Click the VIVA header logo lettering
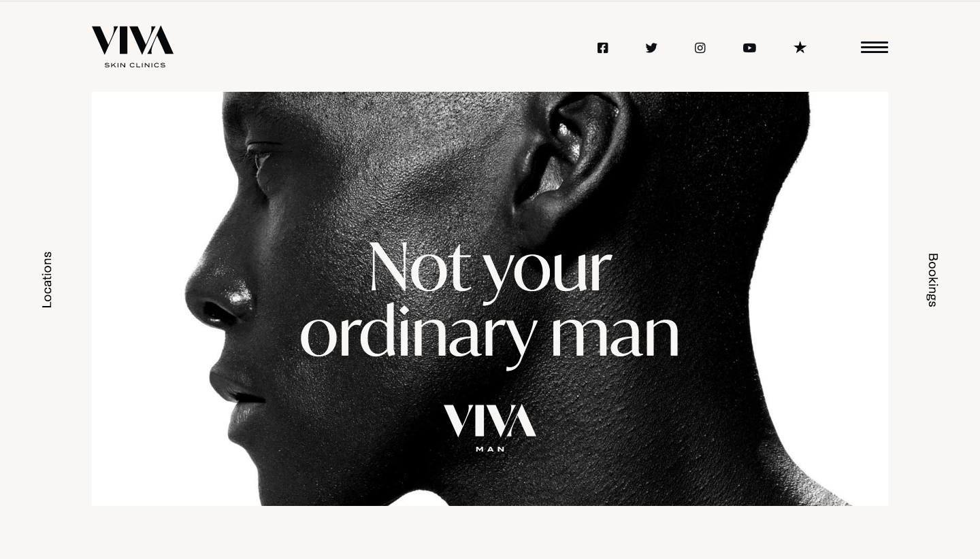The image size is (980, 559). pos(133,40)
